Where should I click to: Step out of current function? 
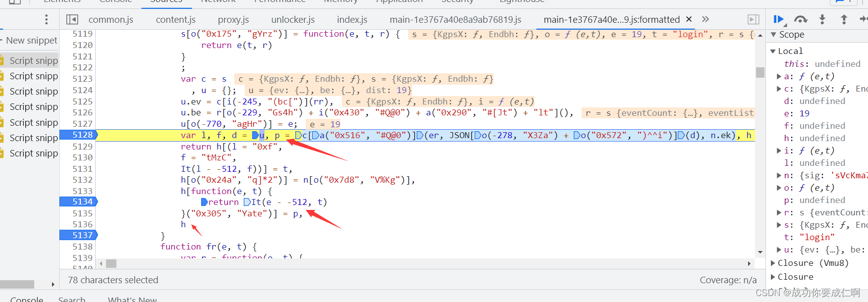pos(844,19)
